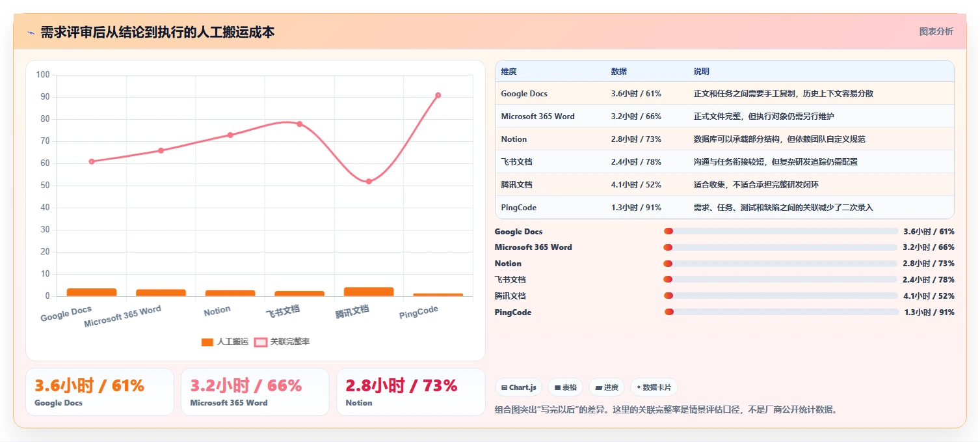Click the Notion progress bar track

[x=780, y=264]
